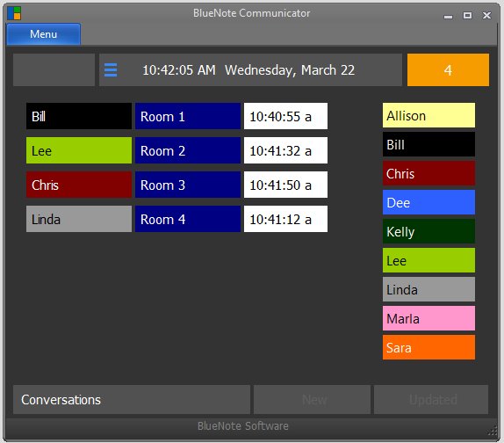504x443 pixels.
Task: Select Linda in the room list
Action: point(79,219)
